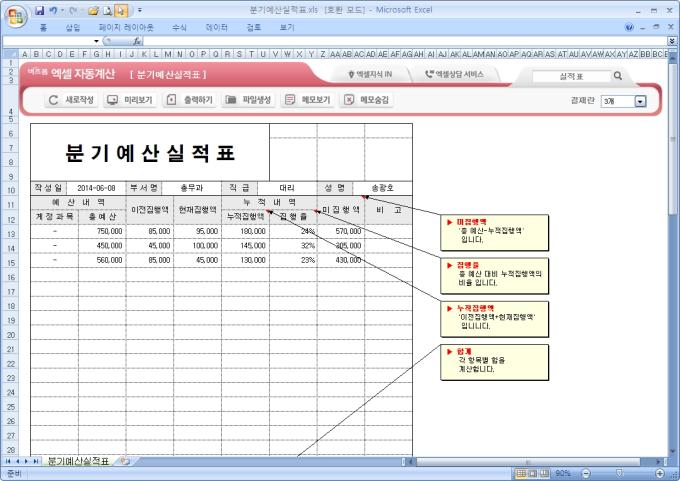Viewport: 680px width, 481px height.
Task: Go to the next sheet with navigation arrow
Action: pyautogui.click(x=26, y=461)
